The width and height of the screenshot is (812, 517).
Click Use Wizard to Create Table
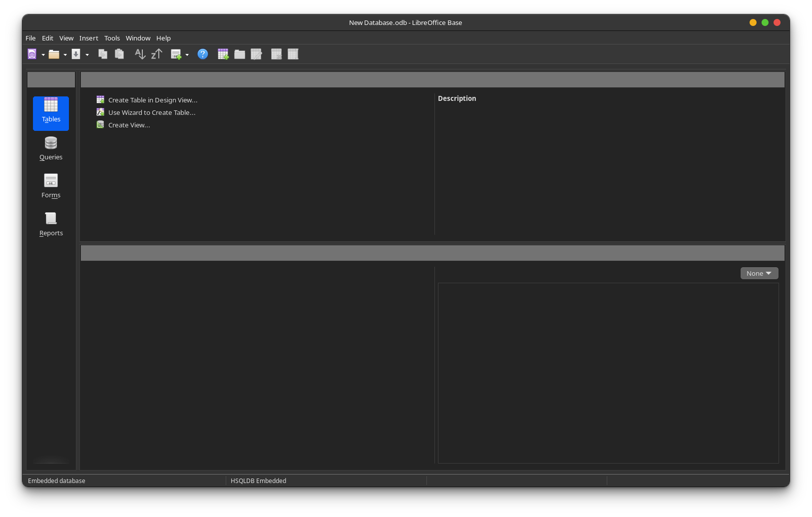click(151, 112)
